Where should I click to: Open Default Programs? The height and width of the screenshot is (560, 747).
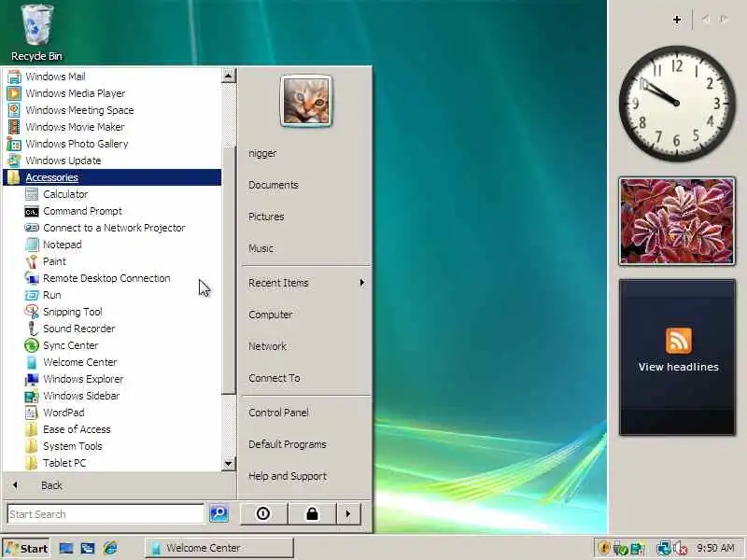[306, 444]
